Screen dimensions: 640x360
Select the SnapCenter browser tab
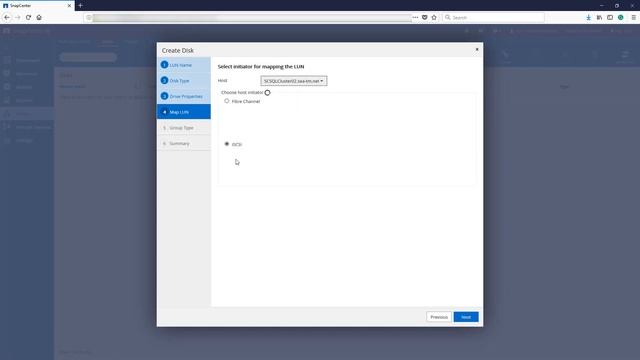[37, 6]
